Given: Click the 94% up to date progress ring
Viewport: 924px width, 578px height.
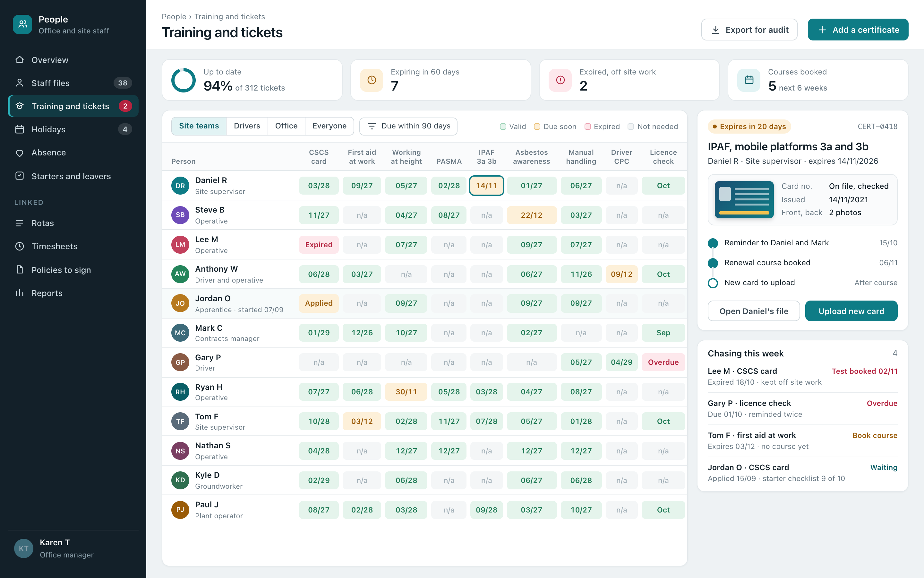Looking at the screenshot, I should pos(183,80).
